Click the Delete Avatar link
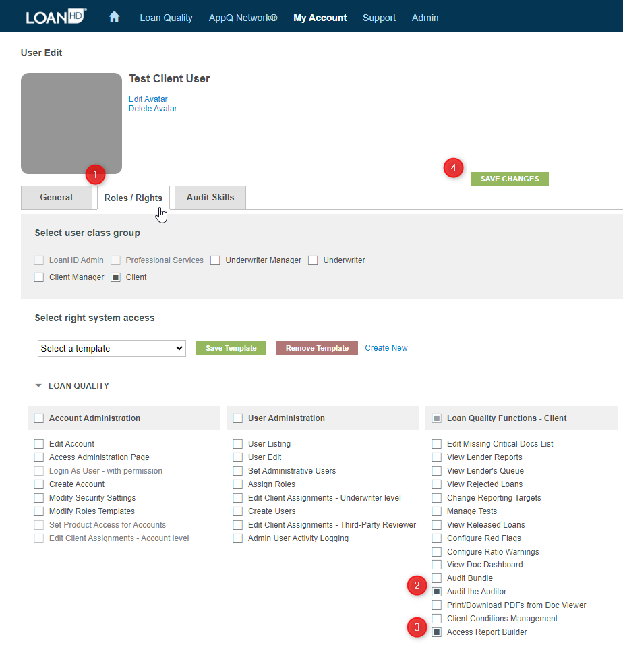This screenshot has height=672, width=623. coord(152,109)
